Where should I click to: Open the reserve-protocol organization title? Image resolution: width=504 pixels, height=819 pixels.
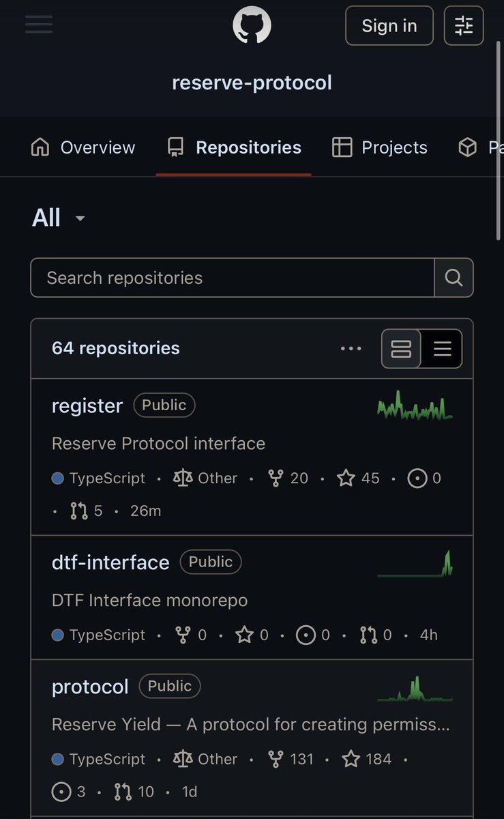[x=252, y=83]
